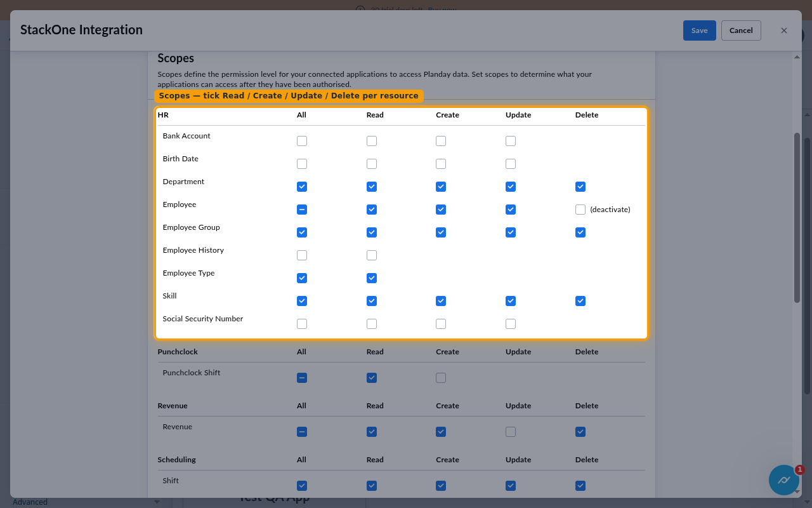Untick Department Update checkbox

click(511, 187)
